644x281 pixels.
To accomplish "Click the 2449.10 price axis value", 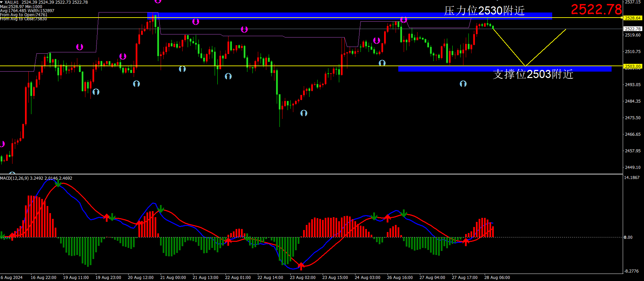I will [633, 167].
